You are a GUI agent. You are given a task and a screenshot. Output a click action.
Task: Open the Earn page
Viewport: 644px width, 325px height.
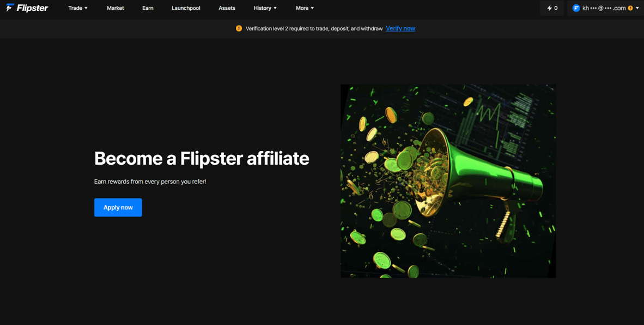pos(148,8)
